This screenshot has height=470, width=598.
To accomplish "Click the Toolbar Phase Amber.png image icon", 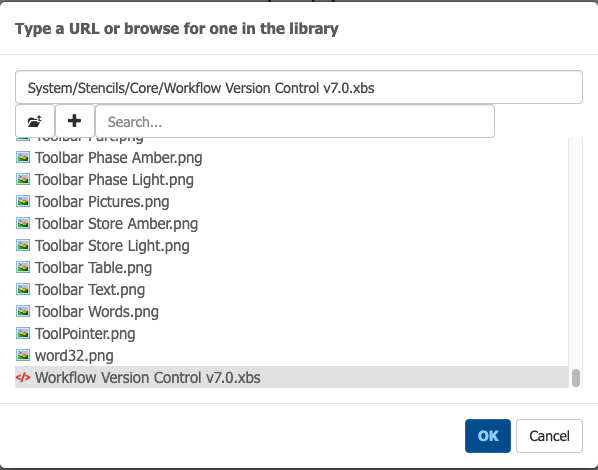I will [23, 157].
